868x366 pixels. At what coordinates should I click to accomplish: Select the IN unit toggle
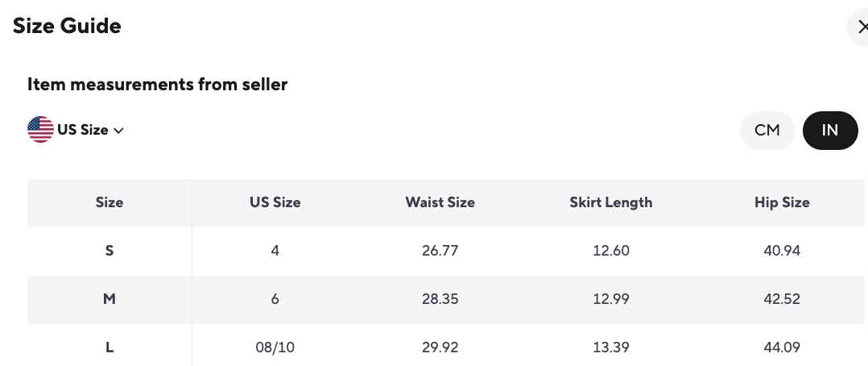[829, 130]
